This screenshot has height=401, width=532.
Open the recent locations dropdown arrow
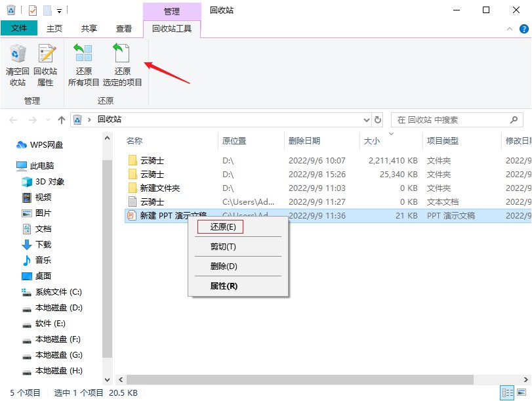[48, 120]
